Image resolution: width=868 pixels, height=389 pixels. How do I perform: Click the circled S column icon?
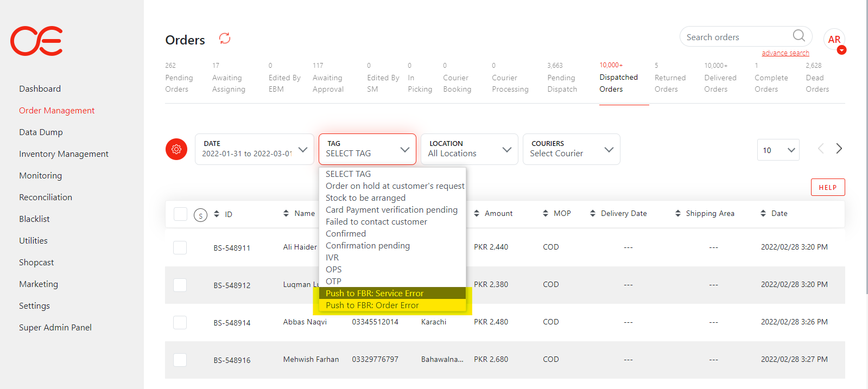coord(200,215)
